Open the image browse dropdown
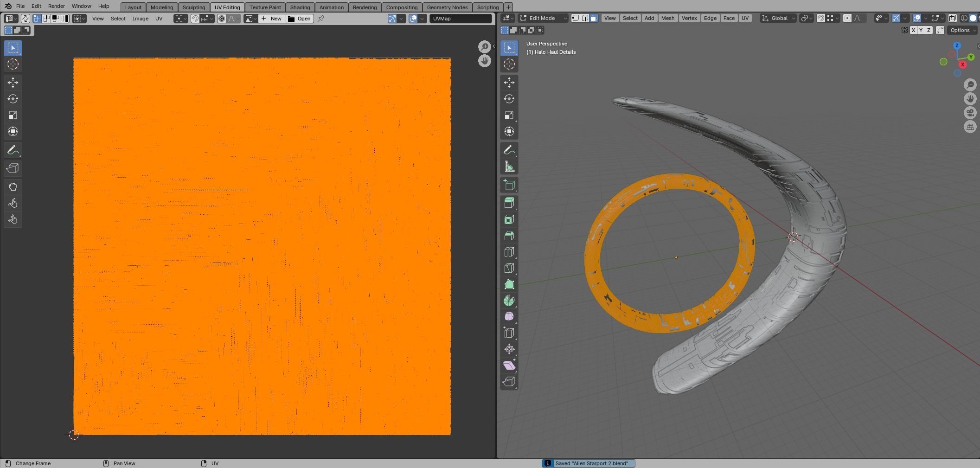Image resolution: width=980 pixels, height=468 pixels. pyautogui.click(x=251, y=19)
